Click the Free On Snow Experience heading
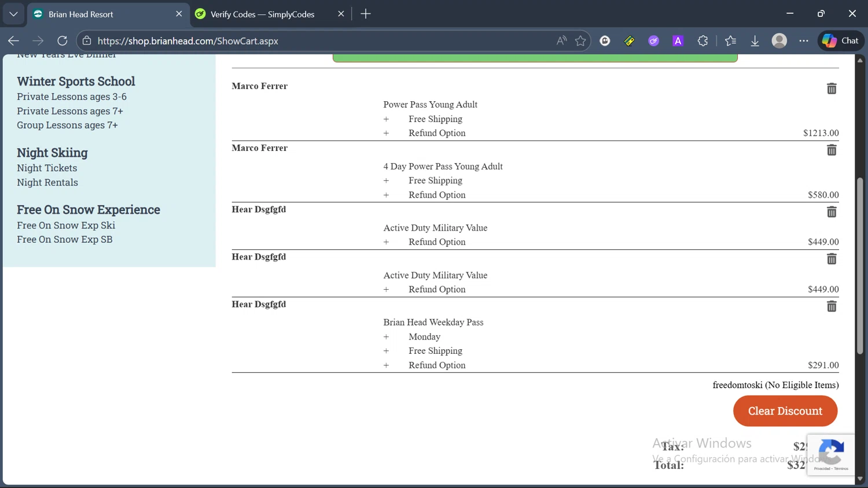 [x=89, y=210]
